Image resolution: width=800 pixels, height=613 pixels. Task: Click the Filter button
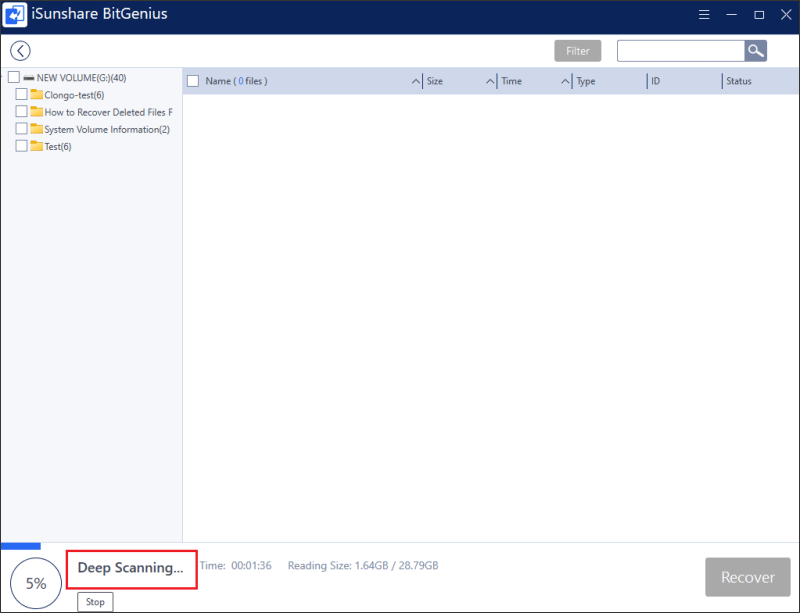pos(578,51)
